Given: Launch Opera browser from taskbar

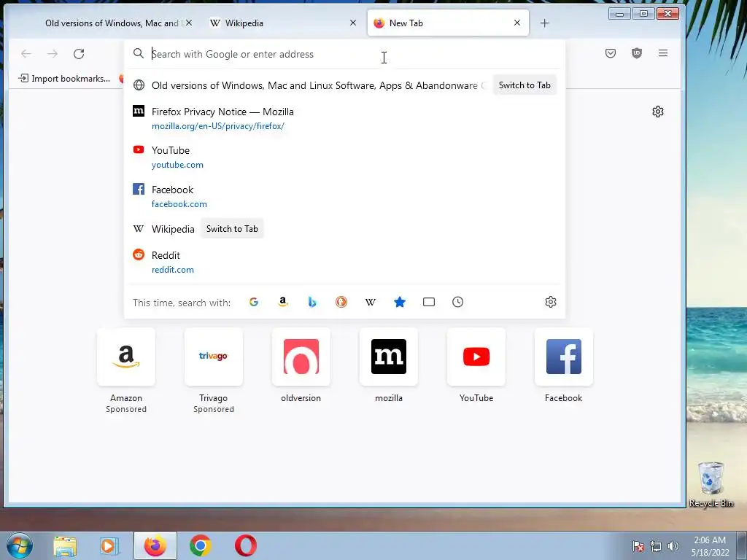Looking at the screenshot, I should (246, 545).
